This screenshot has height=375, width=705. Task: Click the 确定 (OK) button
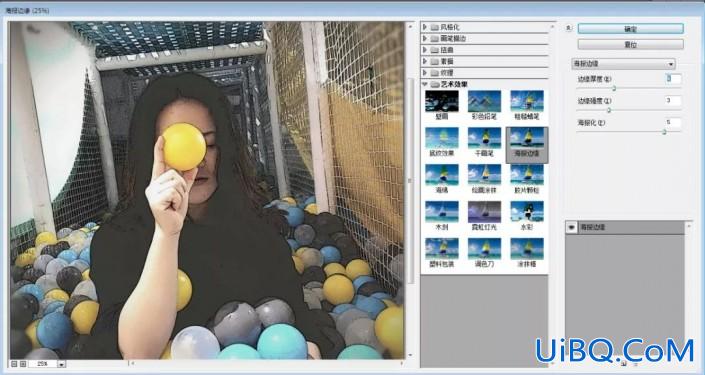(630, 29)
